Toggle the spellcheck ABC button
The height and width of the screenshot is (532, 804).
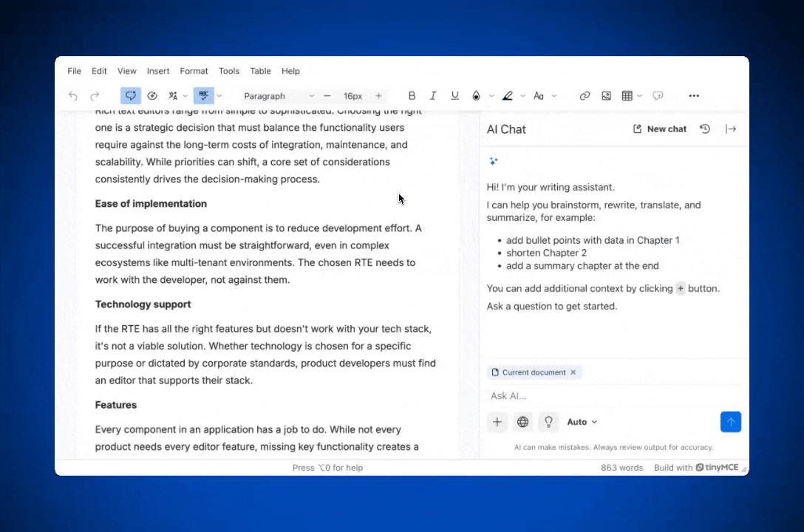pyautogui.click(x=203, y=96)
